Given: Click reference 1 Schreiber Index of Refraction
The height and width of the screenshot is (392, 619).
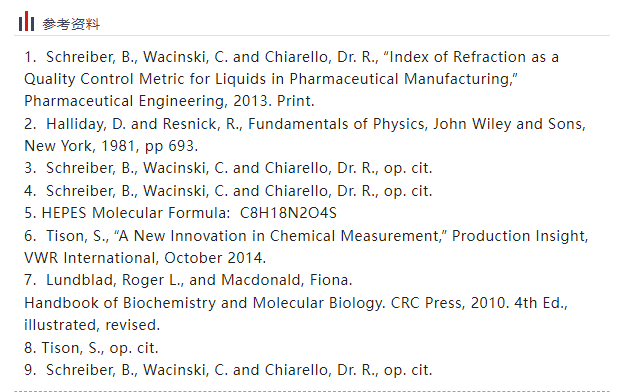Looking at the screenshot, I should point(291,57).
